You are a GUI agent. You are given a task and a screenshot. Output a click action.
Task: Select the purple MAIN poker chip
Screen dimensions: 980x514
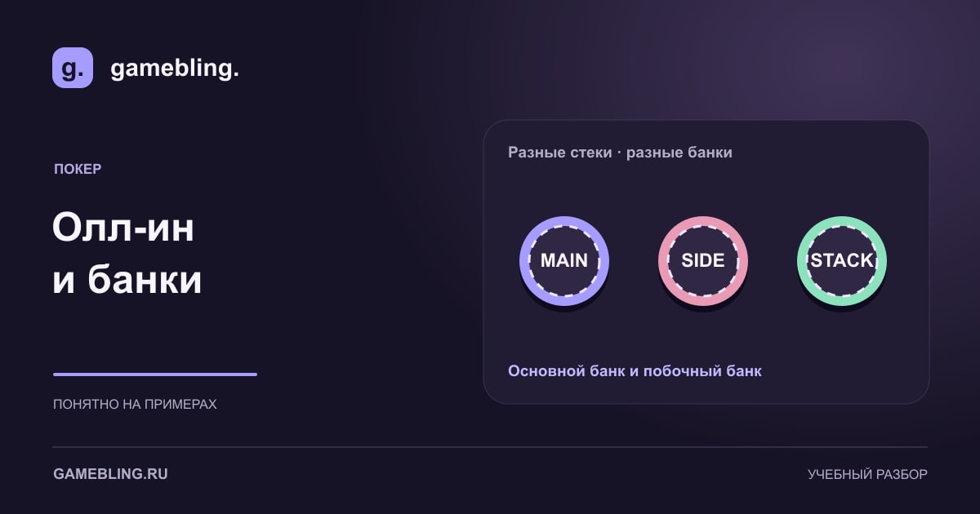tap(564, 261)
